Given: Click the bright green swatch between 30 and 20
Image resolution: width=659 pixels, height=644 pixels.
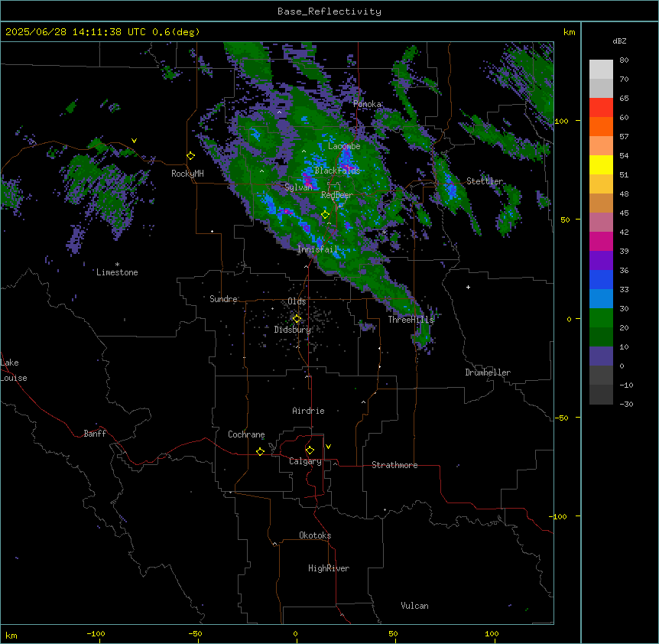Looking at the screenshot, I should (x=601, y=318).
